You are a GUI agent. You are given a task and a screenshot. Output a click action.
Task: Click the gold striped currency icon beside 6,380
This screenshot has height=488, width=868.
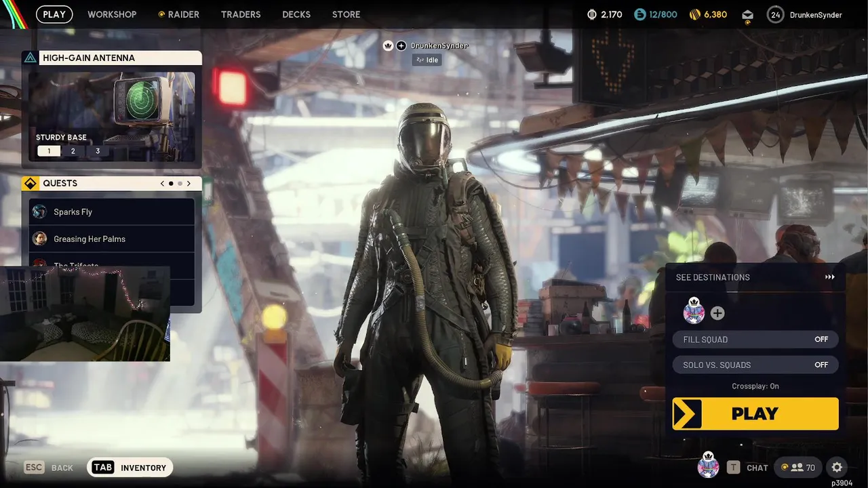pos(694,14)
